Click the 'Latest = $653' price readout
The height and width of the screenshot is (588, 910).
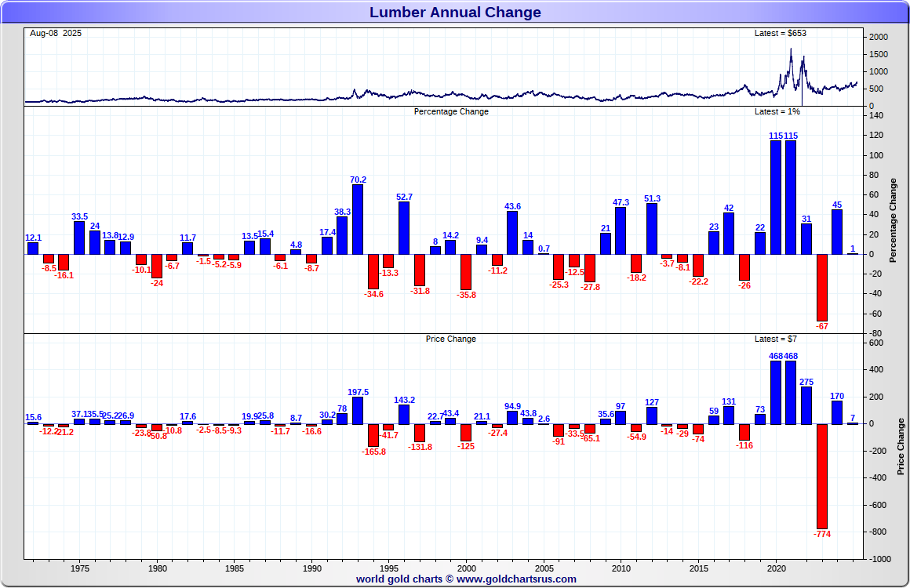point(780,33)
